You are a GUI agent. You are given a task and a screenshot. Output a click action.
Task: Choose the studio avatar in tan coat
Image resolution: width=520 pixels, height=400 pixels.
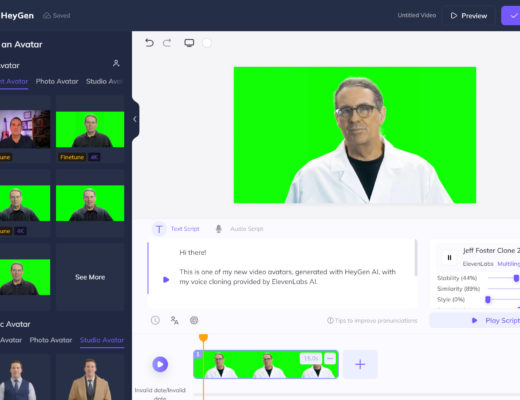click(x=90, y=379)
